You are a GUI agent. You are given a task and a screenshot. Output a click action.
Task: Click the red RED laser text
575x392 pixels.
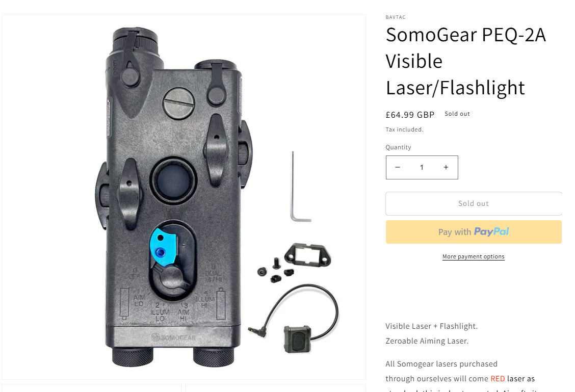coord(498,378)
